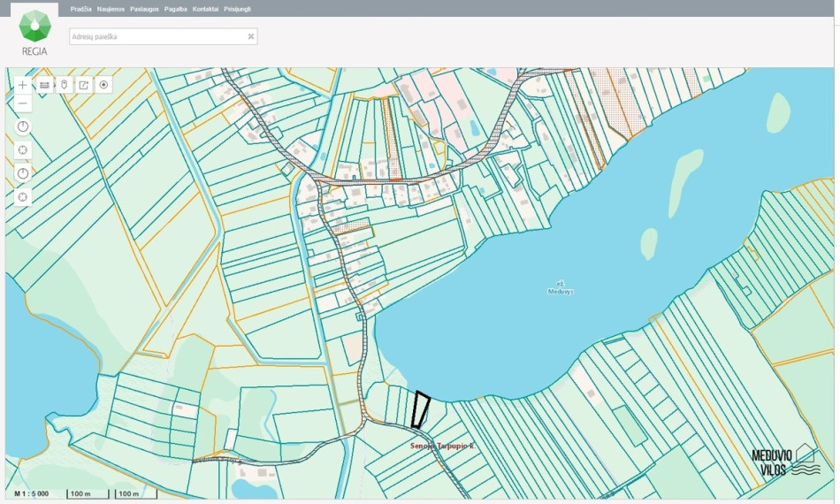Open the Paslaugos menu
Image resolution: width=840 pixels, height=504 pixels.
pos(145,9)
